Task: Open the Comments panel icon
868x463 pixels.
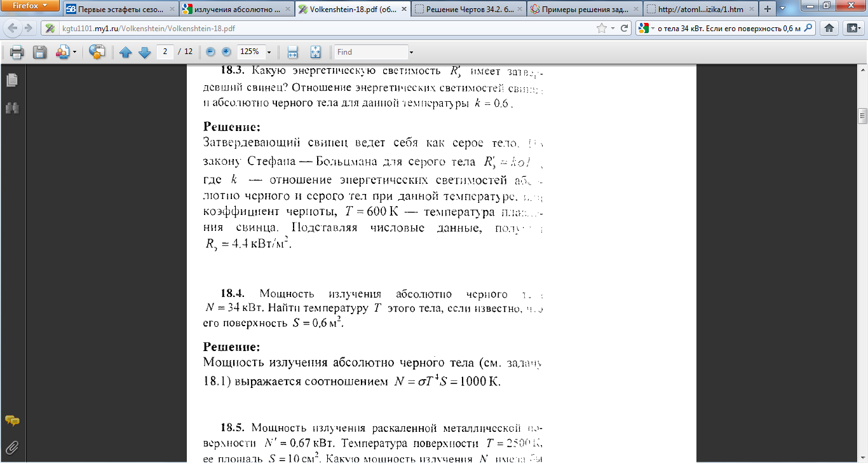Action: pos(11,420)
